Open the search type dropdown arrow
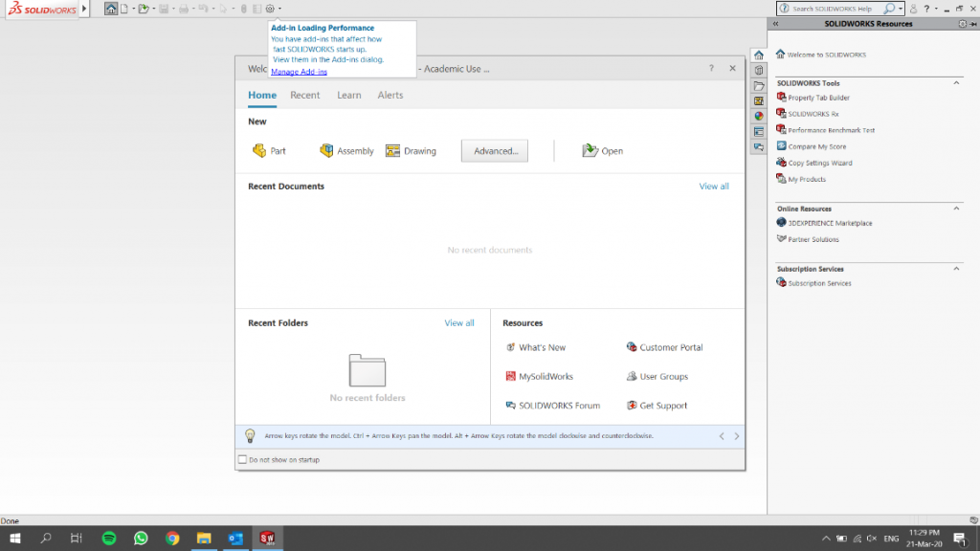This screenshot has height=551, width=980. click(x=900, y=9)
